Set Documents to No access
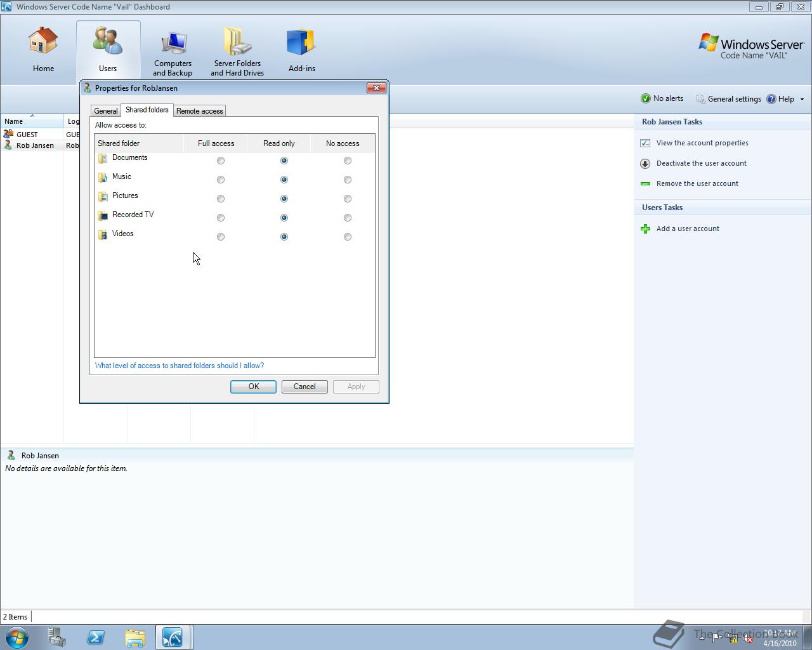Image resolution: width=812 pixels, height=650 pixels. [348, 161]
